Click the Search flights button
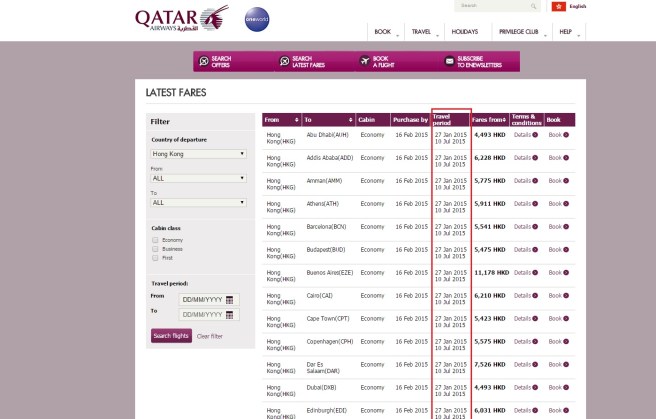Screen dimensions: 656x419 pos(171,336)
